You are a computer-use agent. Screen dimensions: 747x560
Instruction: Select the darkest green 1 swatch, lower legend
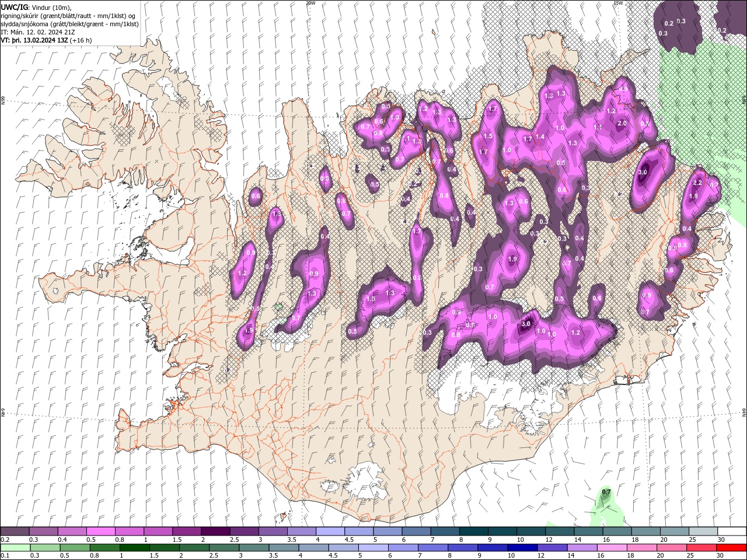coord(135,548)
